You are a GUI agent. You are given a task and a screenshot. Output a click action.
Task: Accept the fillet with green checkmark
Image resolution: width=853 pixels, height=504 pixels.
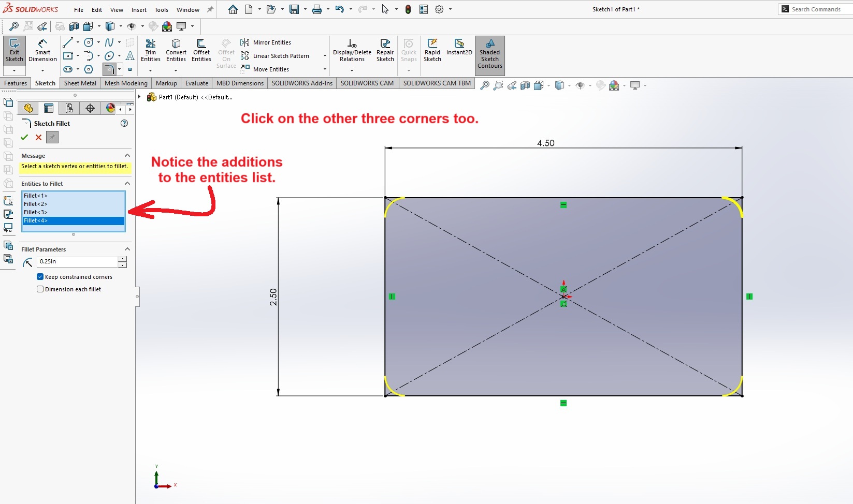coord(24,137)
